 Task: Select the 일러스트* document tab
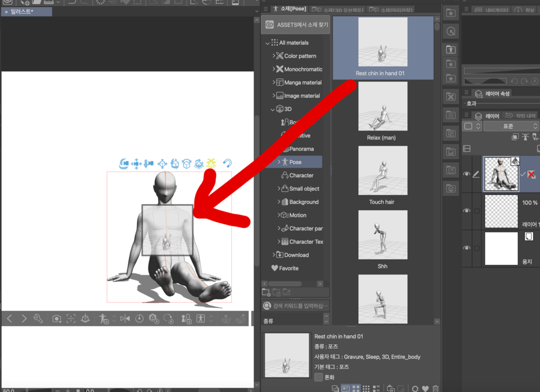27,11
